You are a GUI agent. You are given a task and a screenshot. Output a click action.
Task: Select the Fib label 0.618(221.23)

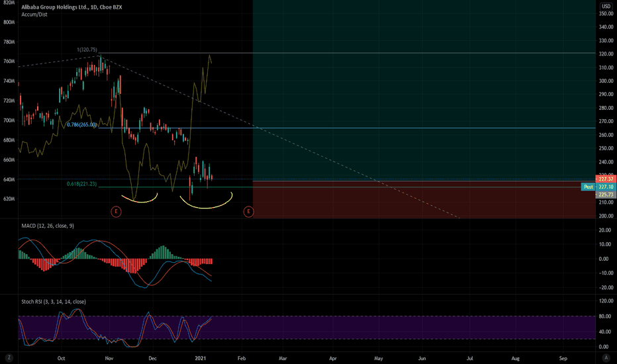tap(81, 184)
